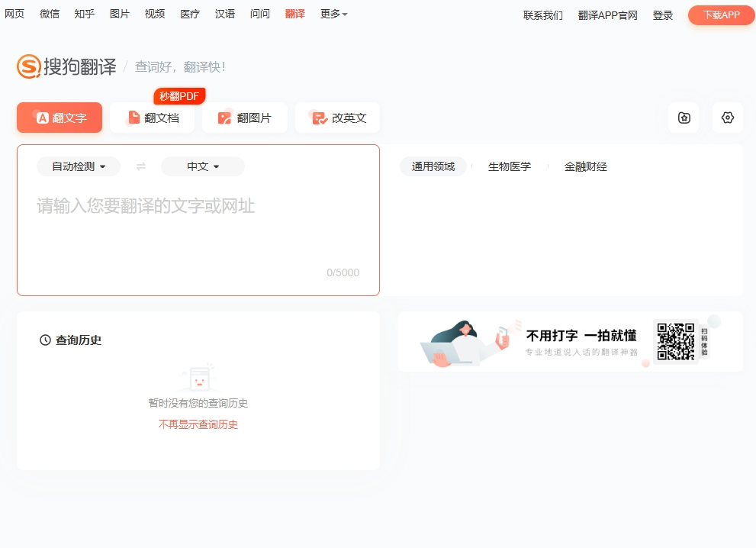Click the 不再显示查询历史 link
The image size is (756, 548).
pos(198,424)
